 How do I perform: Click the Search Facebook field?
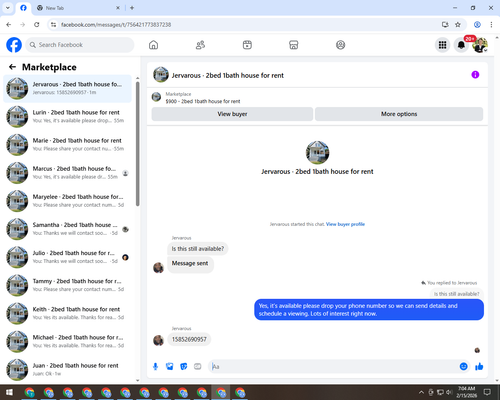coord(80,45)
